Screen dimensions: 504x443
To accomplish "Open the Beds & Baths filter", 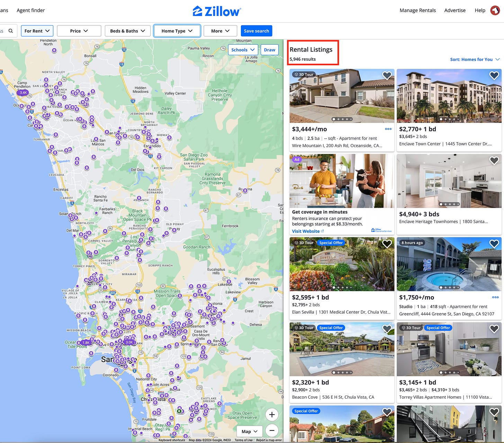I will (128, 31).
